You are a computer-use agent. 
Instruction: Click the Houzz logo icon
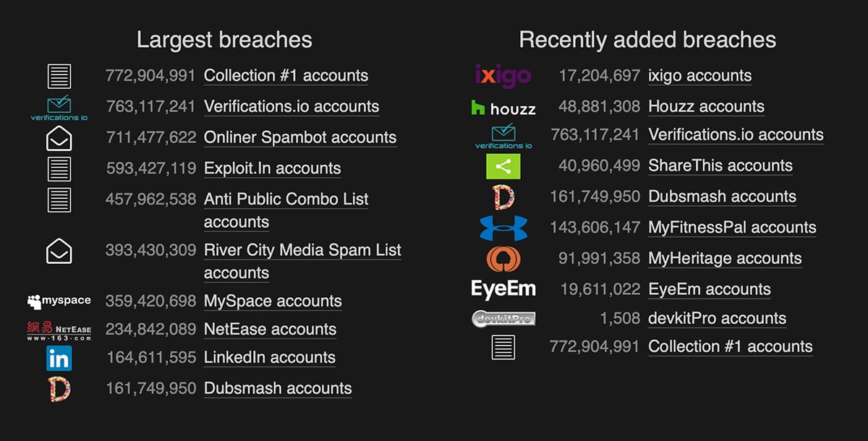pyautogui.click(x=503, y=108)
